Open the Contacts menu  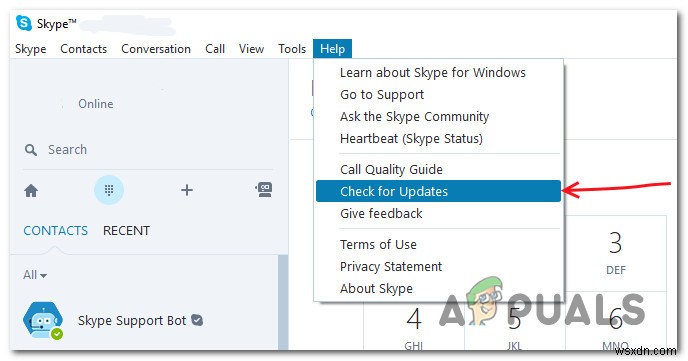pos(83,49)
